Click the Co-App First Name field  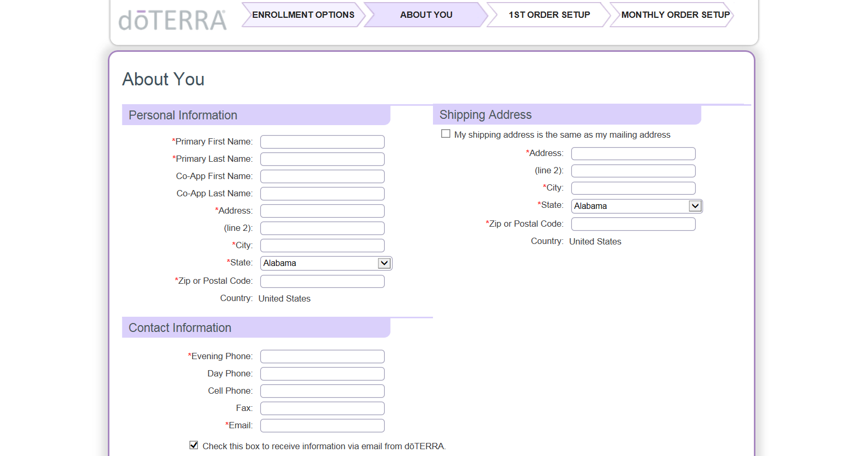(322, 176)
